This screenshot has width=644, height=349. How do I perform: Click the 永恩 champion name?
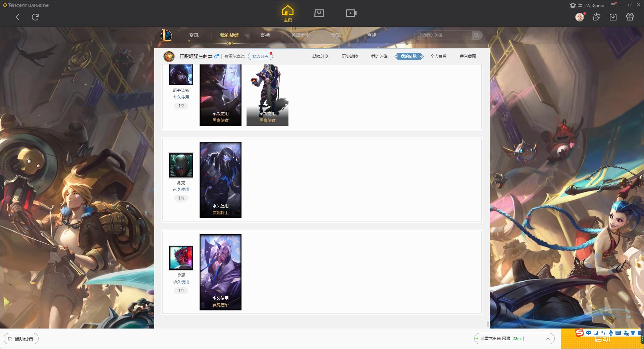tap(181, 275)
